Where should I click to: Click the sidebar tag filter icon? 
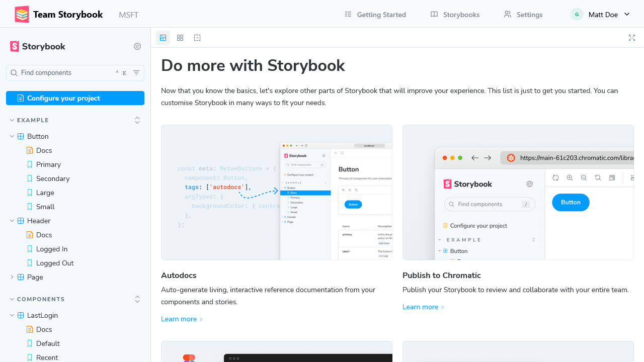pyautogui.click(x=136, y=73)
